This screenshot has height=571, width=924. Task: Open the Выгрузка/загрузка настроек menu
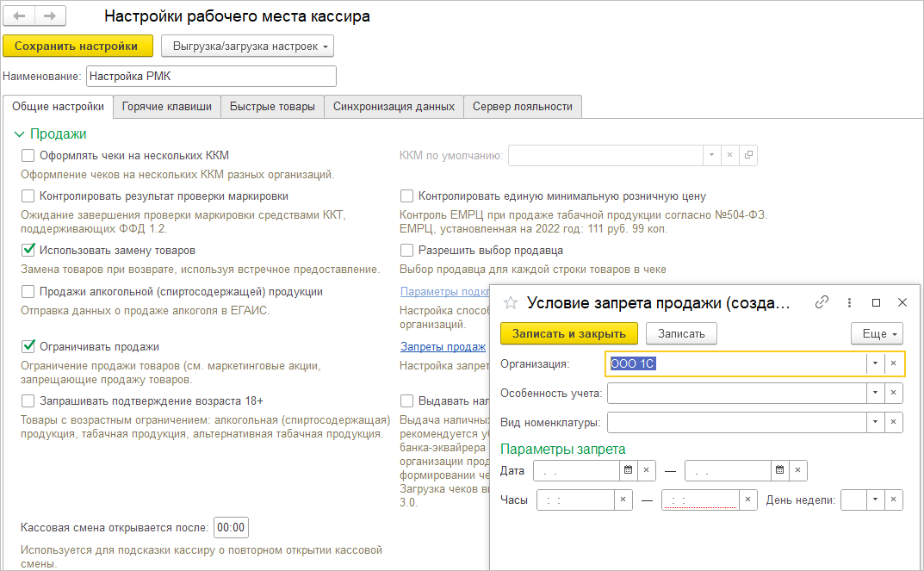[247, 46]
